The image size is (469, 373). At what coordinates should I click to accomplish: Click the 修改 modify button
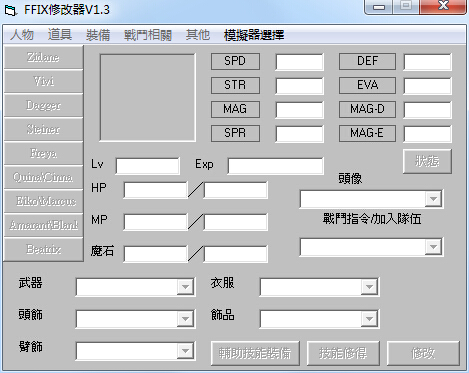(x=423, y=353)
